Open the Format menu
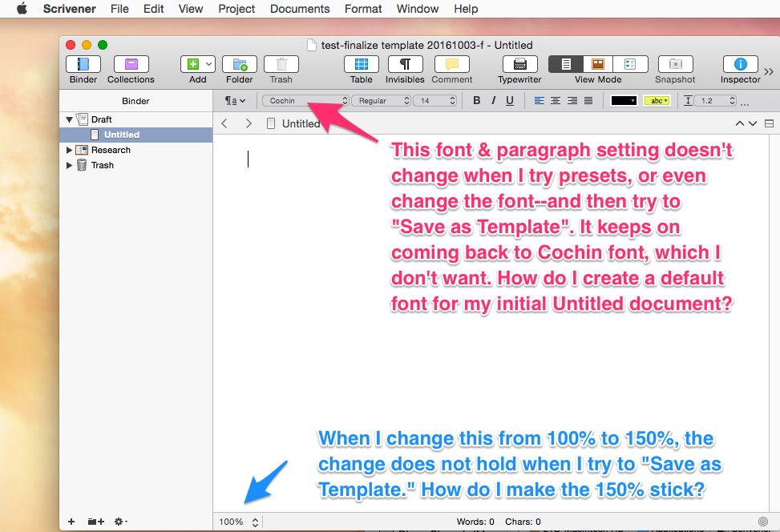 (362, 9)
